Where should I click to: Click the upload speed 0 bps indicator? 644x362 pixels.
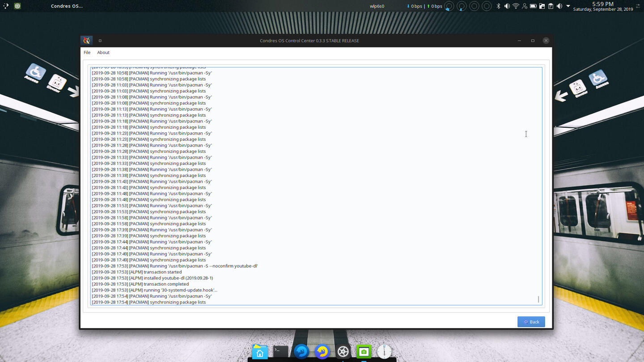click(x=434, y=6)
